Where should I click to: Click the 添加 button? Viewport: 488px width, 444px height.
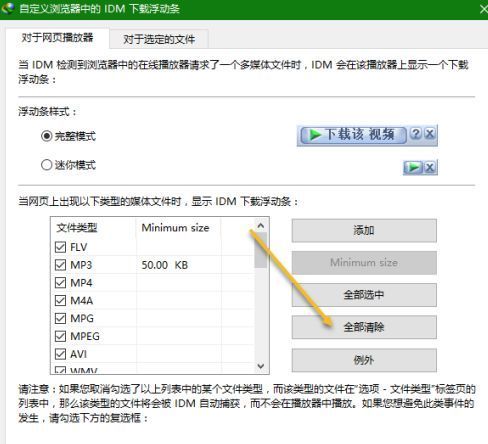(364, 230)
